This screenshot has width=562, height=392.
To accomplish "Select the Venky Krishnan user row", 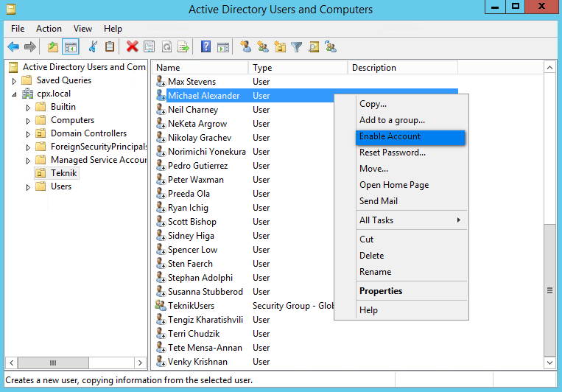I will [x=306, y=362].
